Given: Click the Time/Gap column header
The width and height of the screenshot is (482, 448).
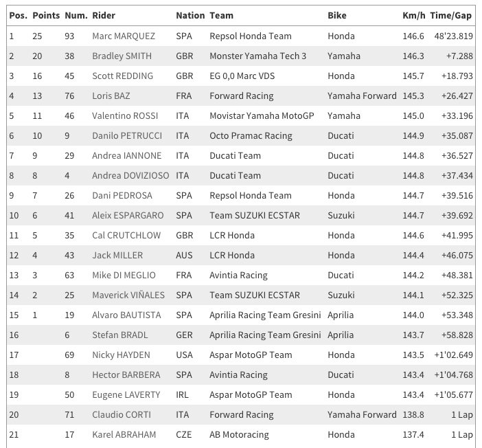Looking at the screenshot, I should 450,15.
